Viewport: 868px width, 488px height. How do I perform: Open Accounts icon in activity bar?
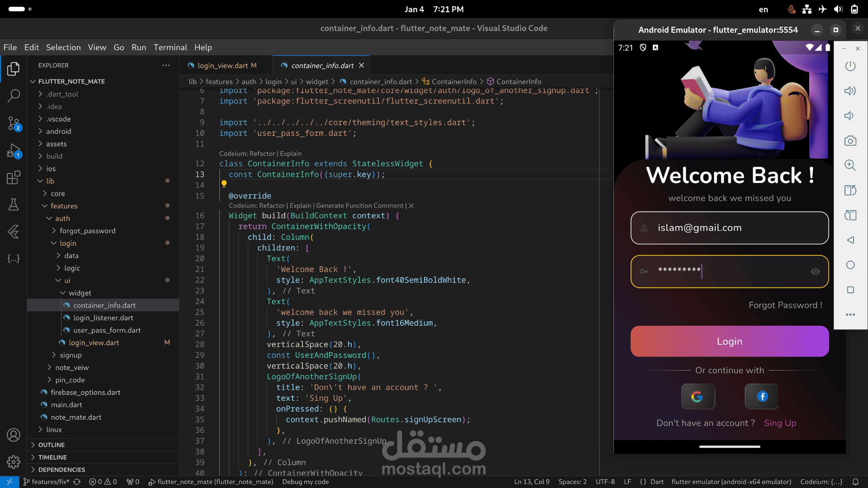point(14,435)
